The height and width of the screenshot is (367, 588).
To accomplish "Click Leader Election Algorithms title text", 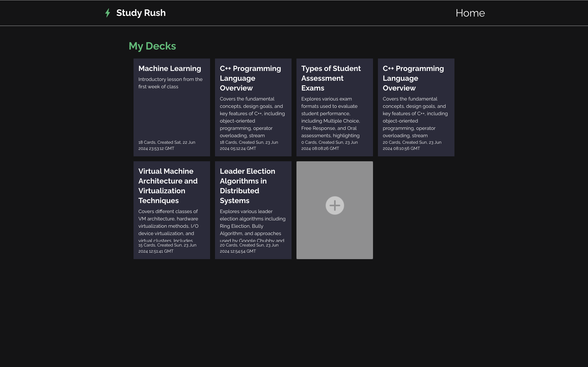I will tap(247, 186).
